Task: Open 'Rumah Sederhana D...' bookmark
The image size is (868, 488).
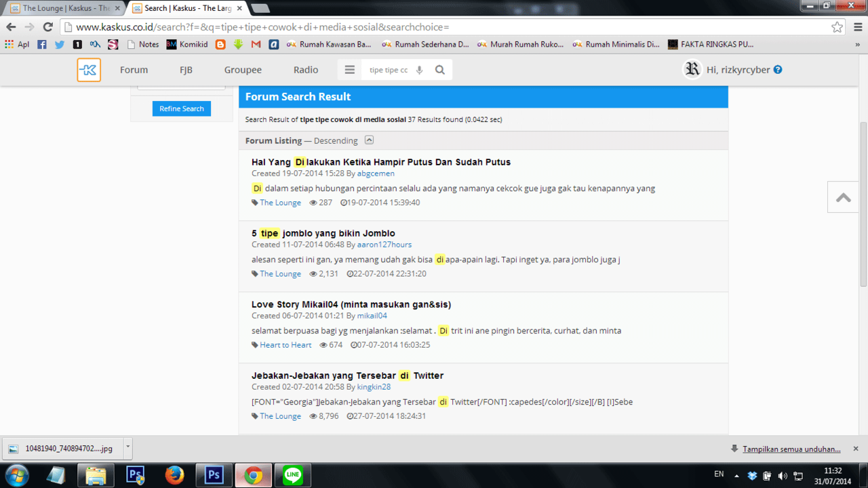Action: [425, 44]
